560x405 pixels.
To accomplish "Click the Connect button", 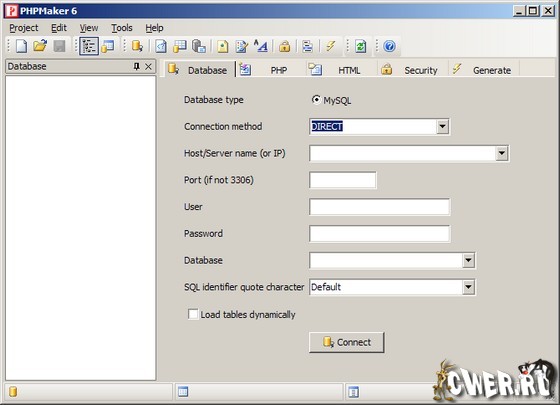I will (346, 342).
